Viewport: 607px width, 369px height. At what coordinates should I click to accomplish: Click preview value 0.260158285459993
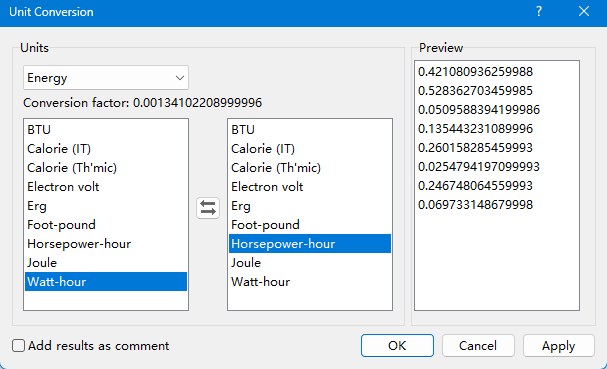(475, 148)
